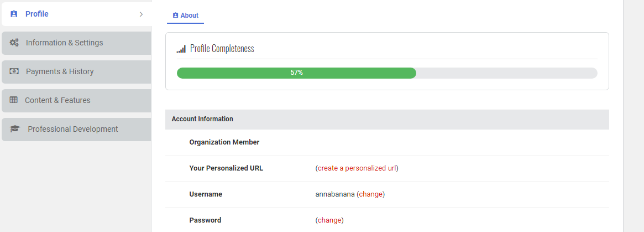Click the Account Information section header
Viewport: 644px width, 232px height.
point(202,119)
